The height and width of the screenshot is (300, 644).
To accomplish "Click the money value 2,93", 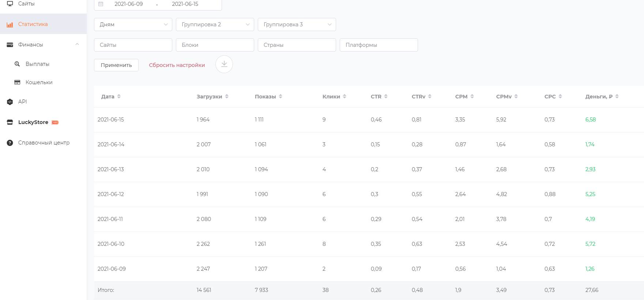I will click(x=590, y=169).
